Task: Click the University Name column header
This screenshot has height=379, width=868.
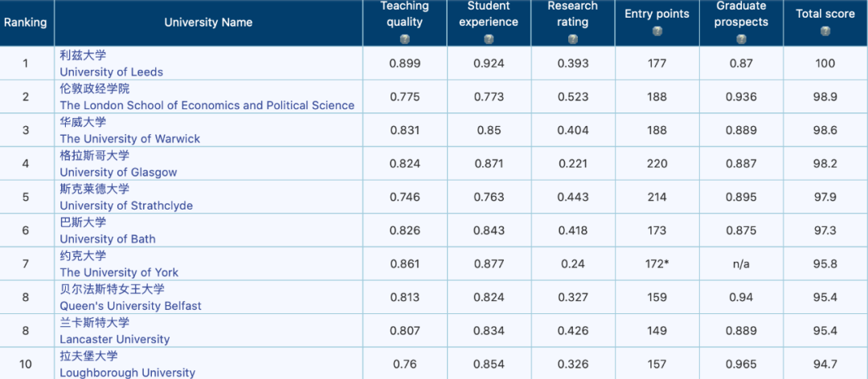Action: click(208, 22)
